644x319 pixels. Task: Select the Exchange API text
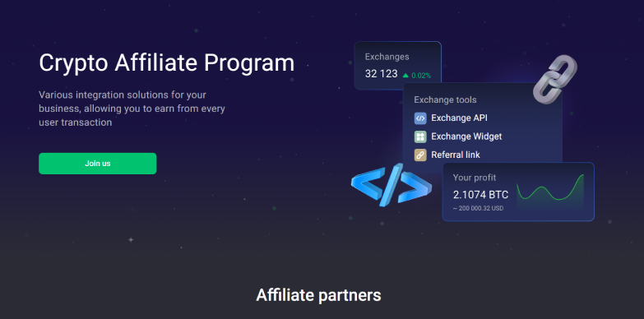tap(459, 118)
